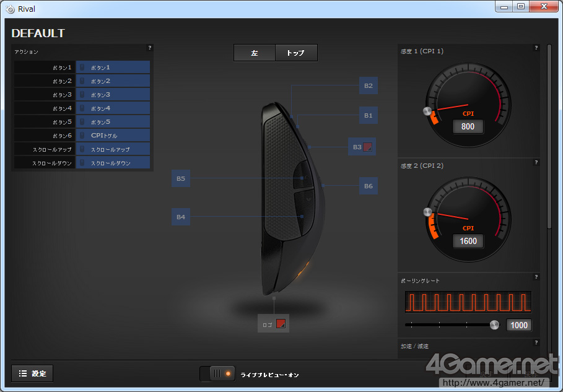Select the ボタン1 action assignment
Viewport: 563px width, 392px height.
(x=113, y=67)
